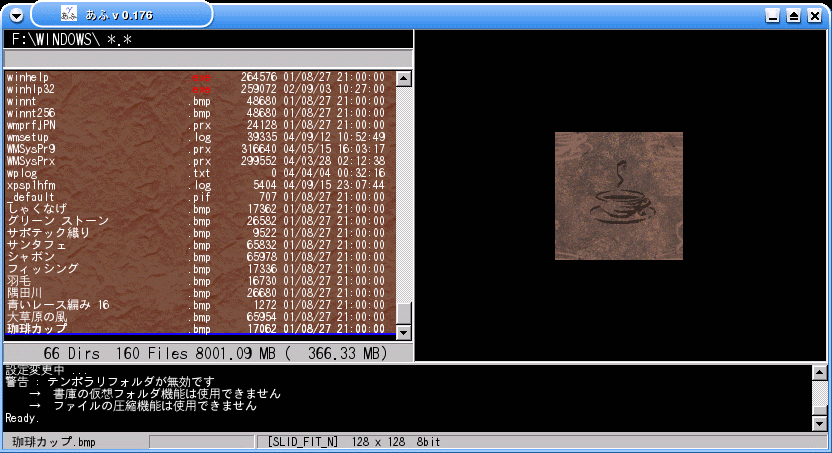Click the Ready. line in message log
832x453 pixels.
tap(22, 418)
